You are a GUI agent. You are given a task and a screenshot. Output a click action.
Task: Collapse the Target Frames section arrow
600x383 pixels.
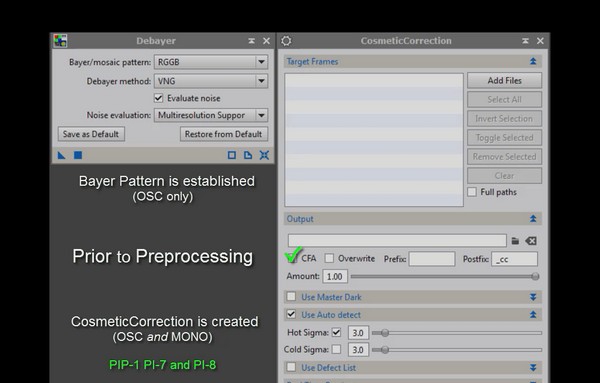click(x=533, y=61)
